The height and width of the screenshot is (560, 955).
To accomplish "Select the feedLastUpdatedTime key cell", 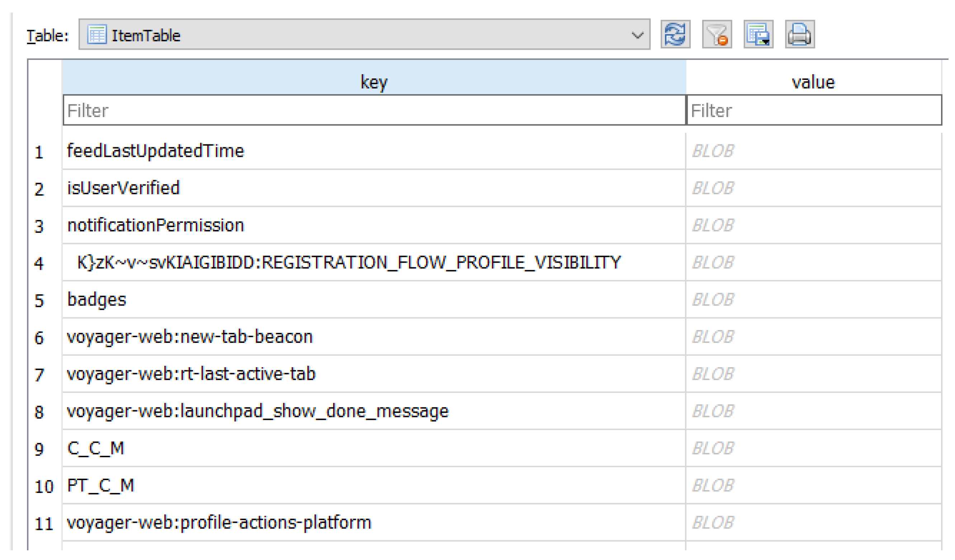I will point(156,151).
